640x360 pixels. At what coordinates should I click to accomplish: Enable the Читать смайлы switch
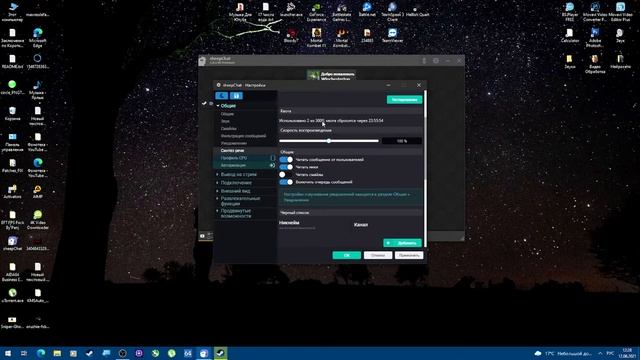(x=286, y=175)
